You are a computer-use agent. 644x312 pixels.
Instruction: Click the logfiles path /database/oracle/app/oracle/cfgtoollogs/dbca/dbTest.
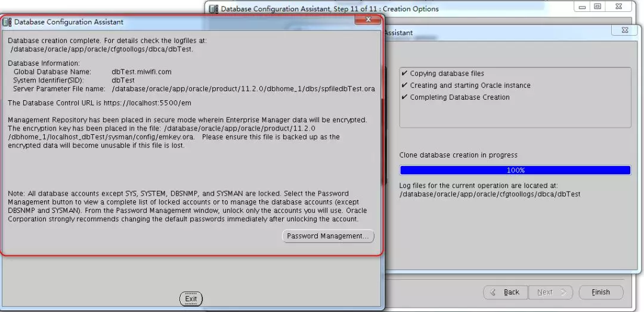[101, 50]
